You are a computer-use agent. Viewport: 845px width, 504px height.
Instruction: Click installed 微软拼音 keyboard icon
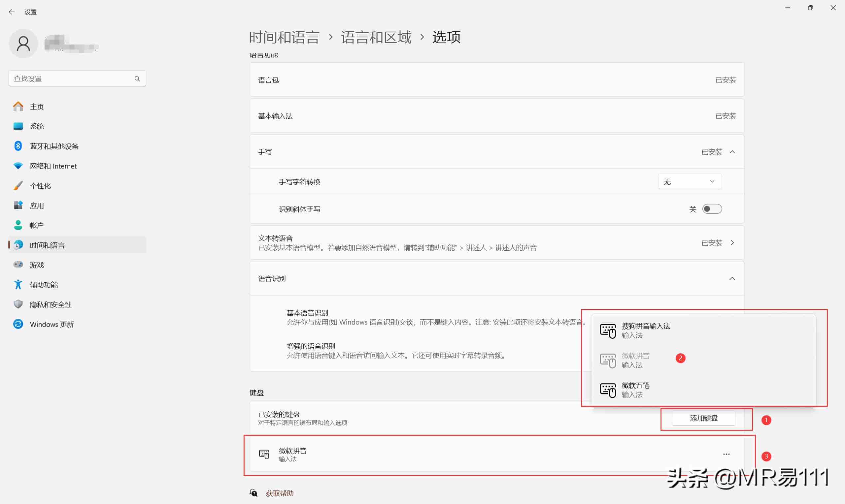pyautogui.click(x=264, y=454)
